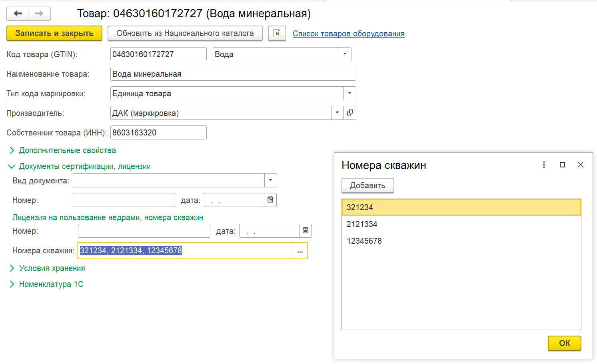Screen dimensions: 597x364
Task: Open calendar for subsoil license date
Action: 305,231
